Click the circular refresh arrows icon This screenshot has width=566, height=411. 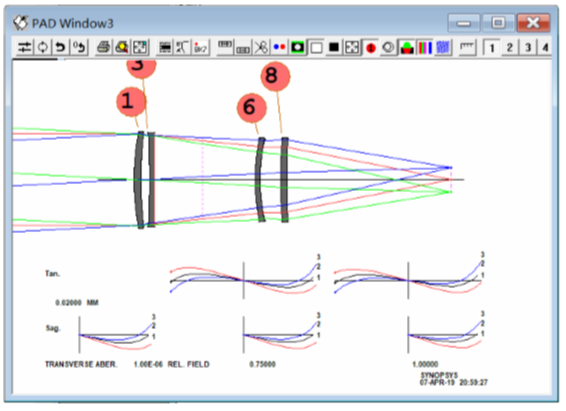43,47
